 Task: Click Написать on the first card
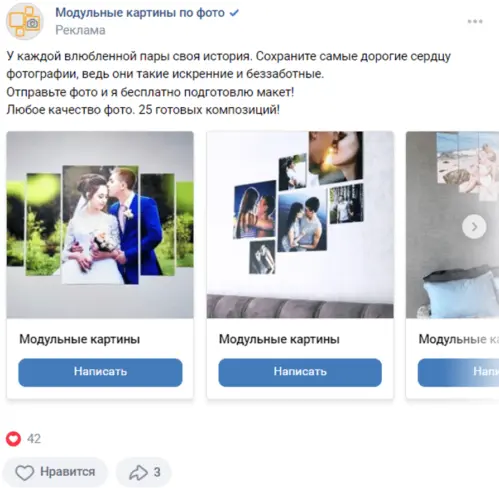point(100,372)
